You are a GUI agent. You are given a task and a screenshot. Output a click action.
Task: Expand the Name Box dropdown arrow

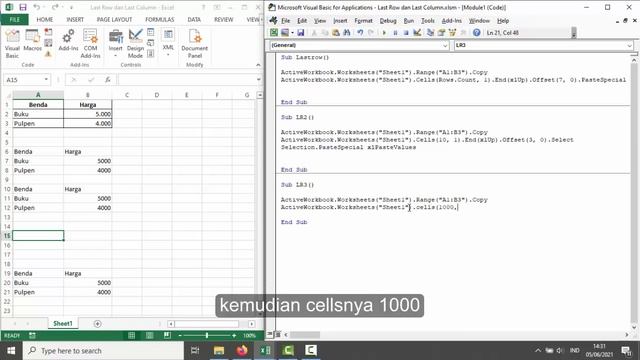tap(46, 80)
